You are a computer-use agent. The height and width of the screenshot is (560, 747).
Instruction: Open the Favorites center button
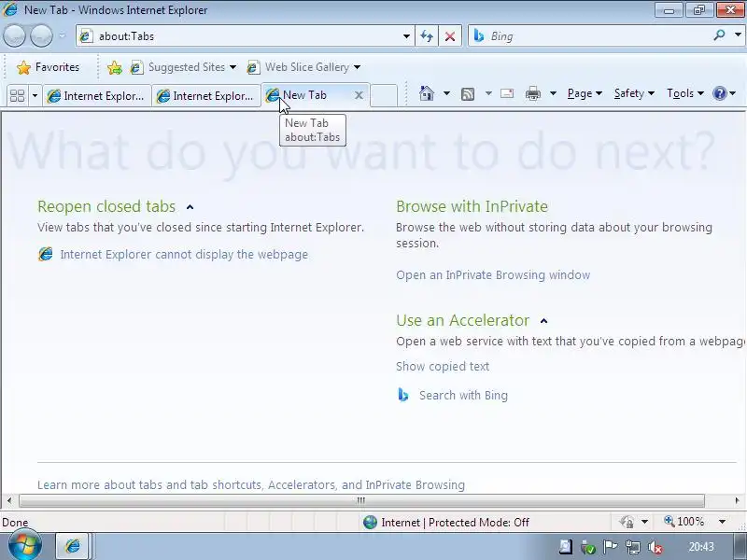click(48, 67)
